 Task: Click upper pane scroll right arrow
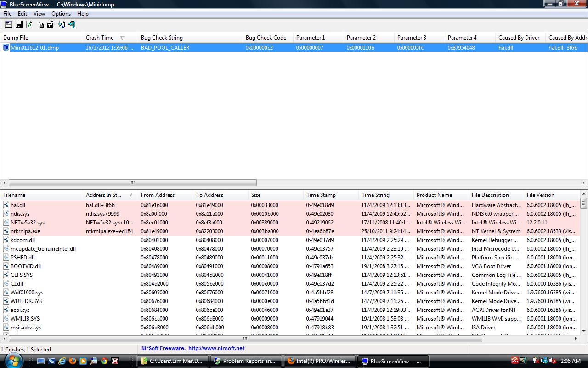pos(584,183)
